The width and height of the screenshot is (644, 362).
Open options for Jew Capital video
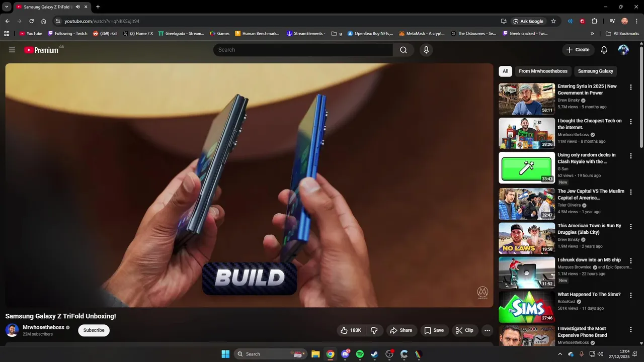(x=631, y=192)
